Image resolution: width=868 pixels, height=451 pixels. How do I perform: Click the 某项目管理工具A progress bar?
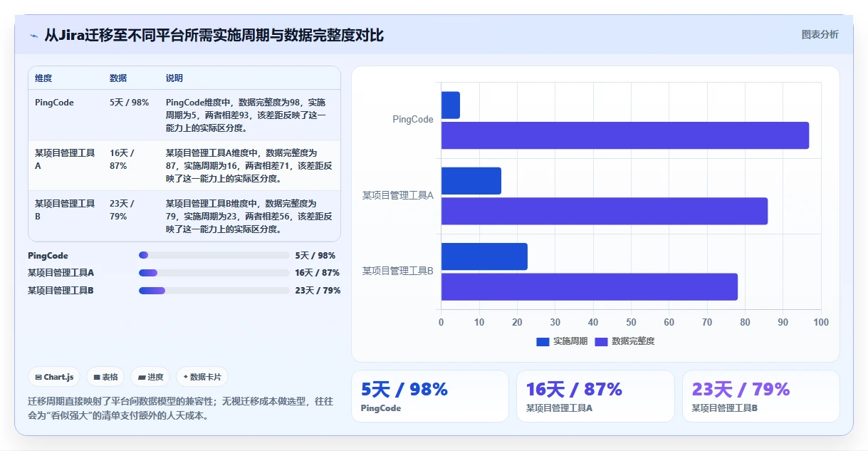click(214, 272)
